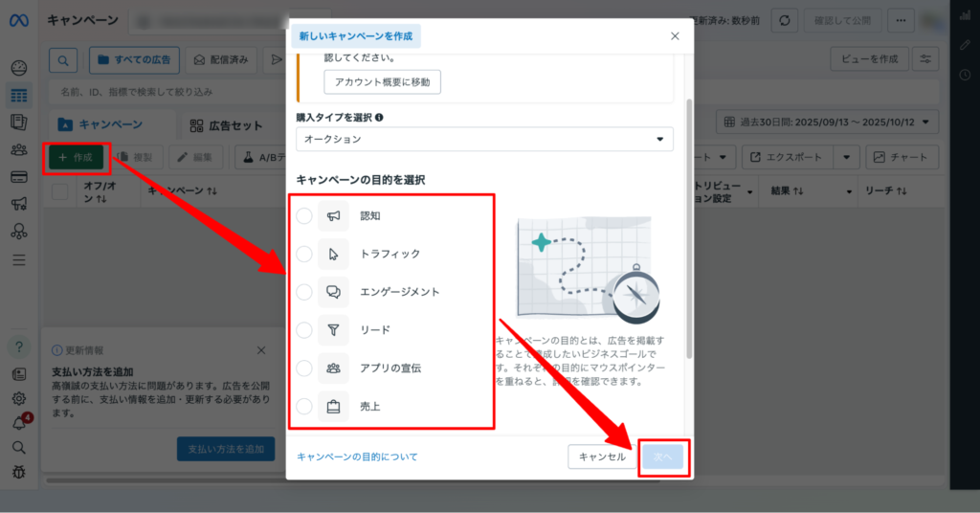
Task: Open the search magnifier in left sidebar
Action: pos(18,447)
